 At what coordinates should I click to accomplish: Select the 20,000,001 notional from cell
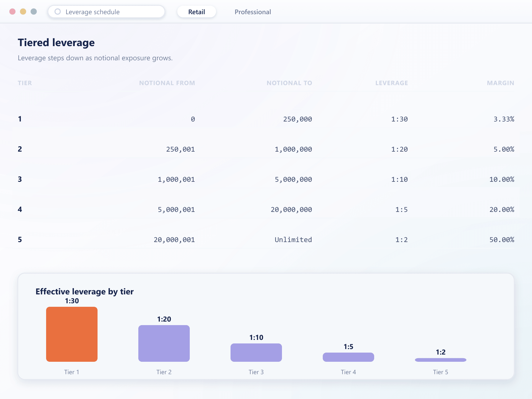click(174, 240)
